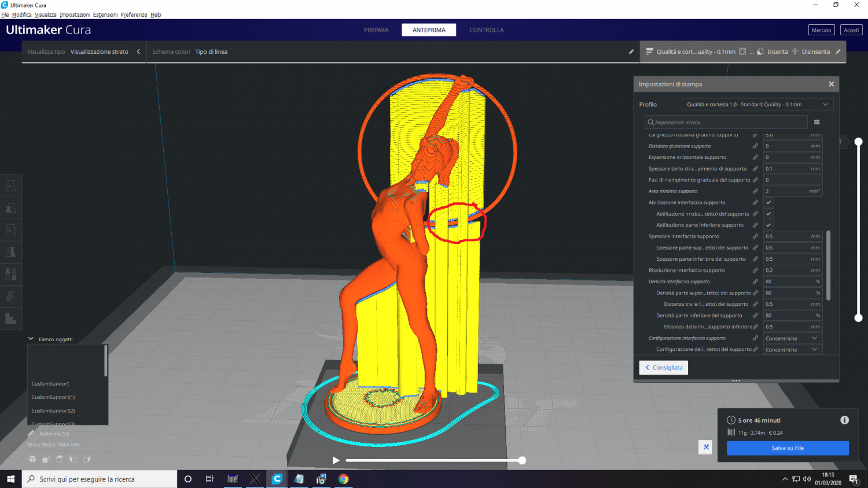Click the Accedi sign-in button

pos(851,30)
